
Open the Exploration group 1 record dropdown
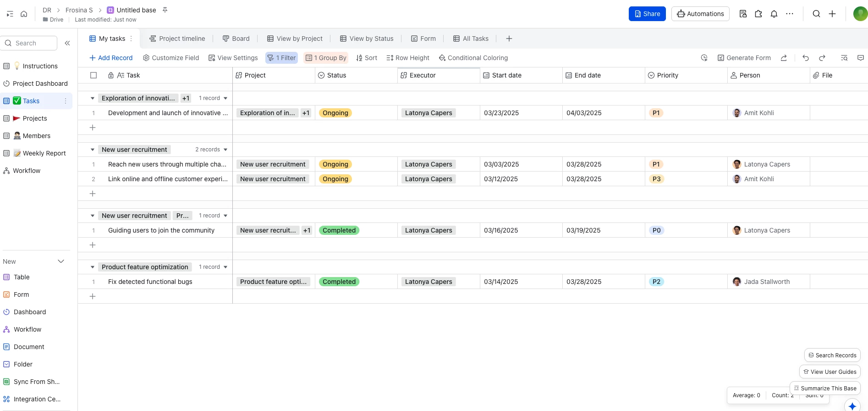click(225, 98)
